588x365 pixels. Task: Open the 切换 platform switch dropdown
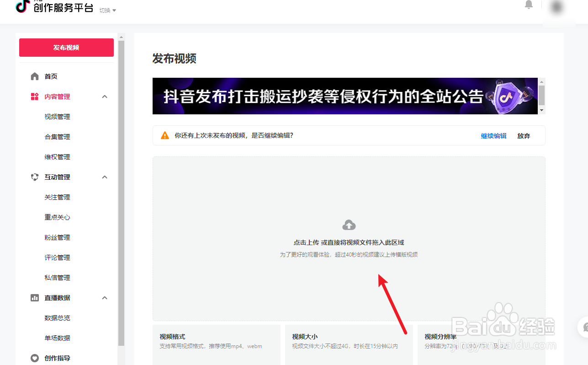[x=108, y=10]
